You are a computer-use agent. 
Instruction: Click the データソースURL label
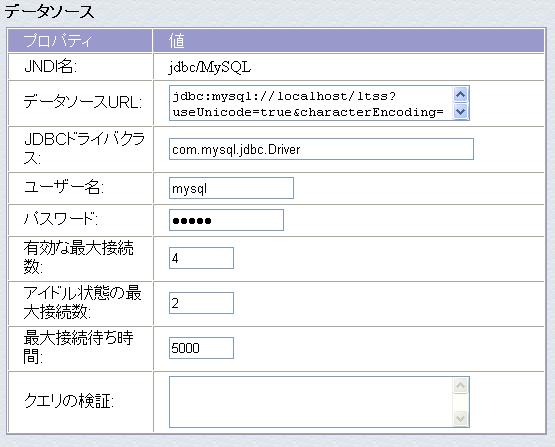click(x=83, y=103)
